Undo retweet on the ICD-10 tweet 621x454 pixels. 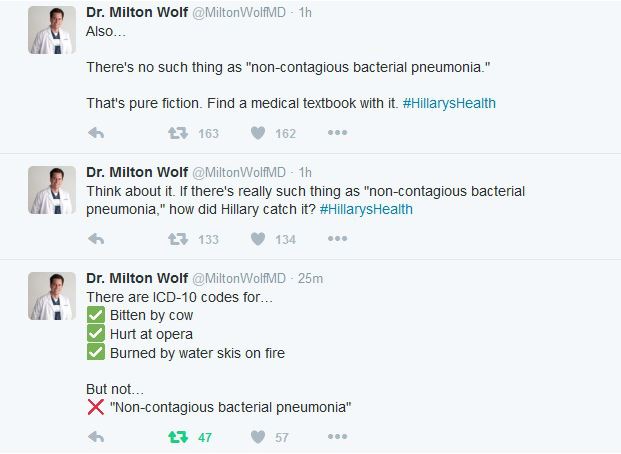coord(178,437)
